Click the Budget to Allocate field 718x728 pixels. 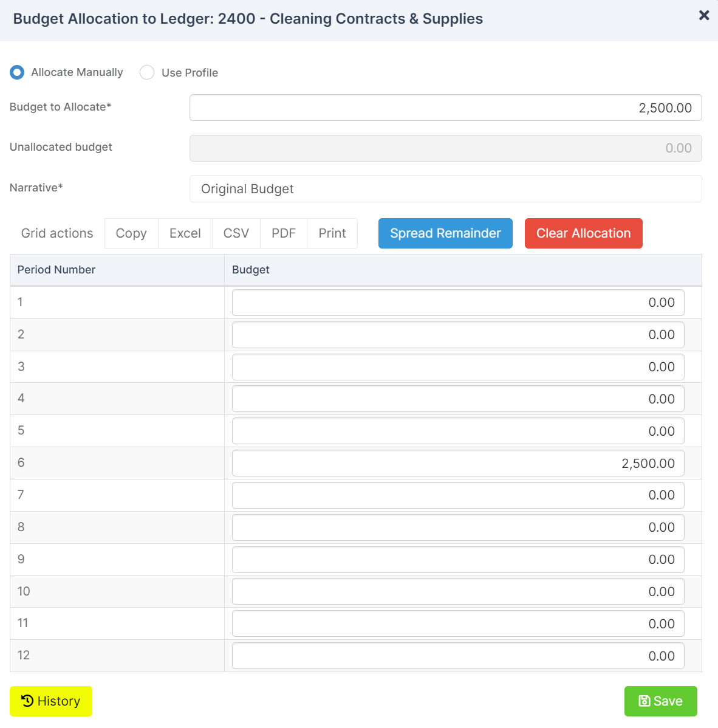445,108
